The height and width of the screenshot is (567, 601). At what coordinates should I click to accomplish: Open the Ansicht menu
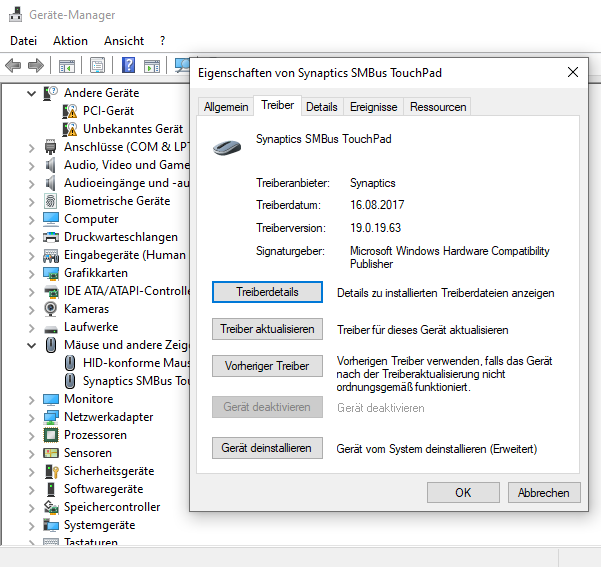coord(124,41)
